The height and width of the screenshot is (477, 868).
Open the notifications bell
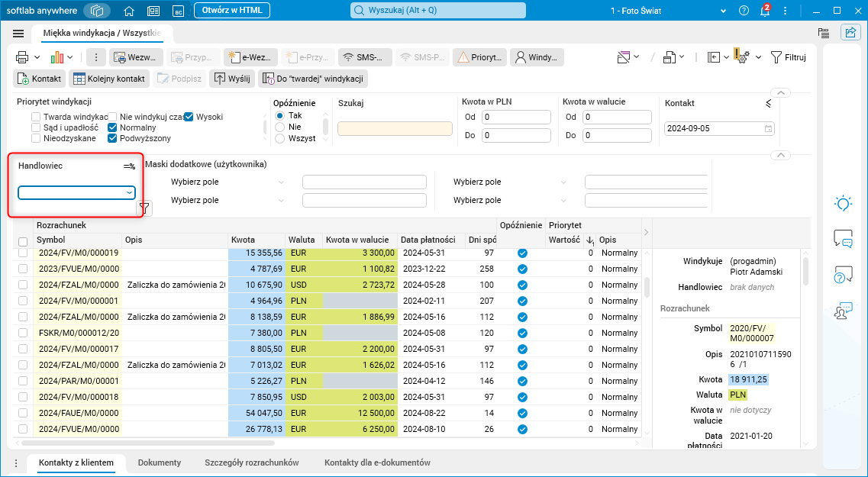[765, 11]
